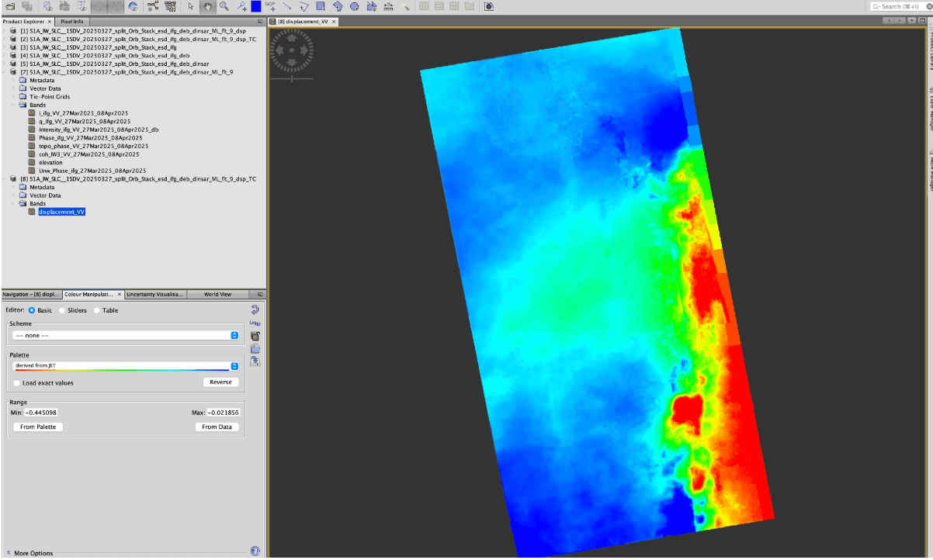Switch editor to Sliders mode
Viewport: 933px width, 560px height.
pos(61,310)
